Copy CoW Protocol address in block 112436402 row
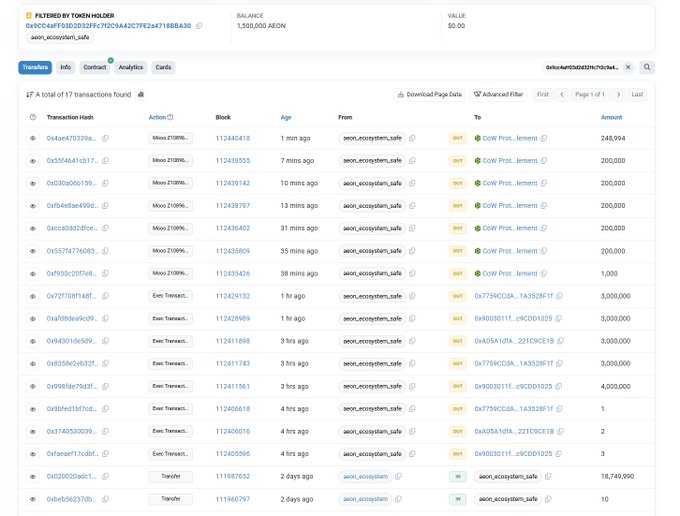The height and width of the screenshot is (516, 680). (544, 228)
